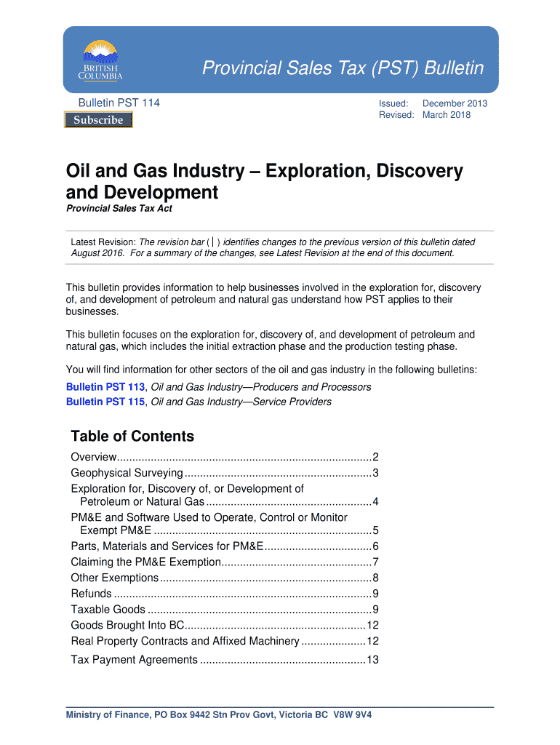Go to Parts, Materials and Services for PM&E

coord(167,546)
